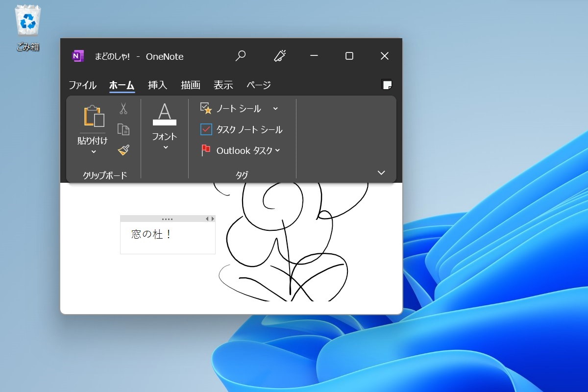Click the Outlook タスク red flag icon
This screenshot has width=588, height=392.
205,150
